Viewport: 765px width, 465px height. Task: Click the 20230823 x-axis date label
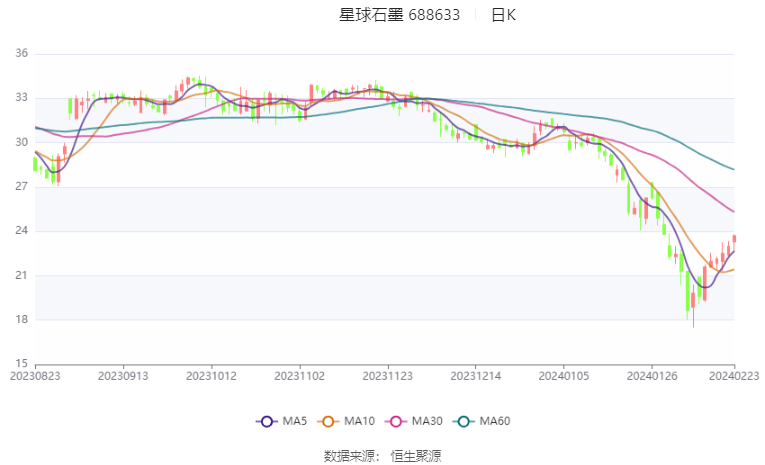35,376
